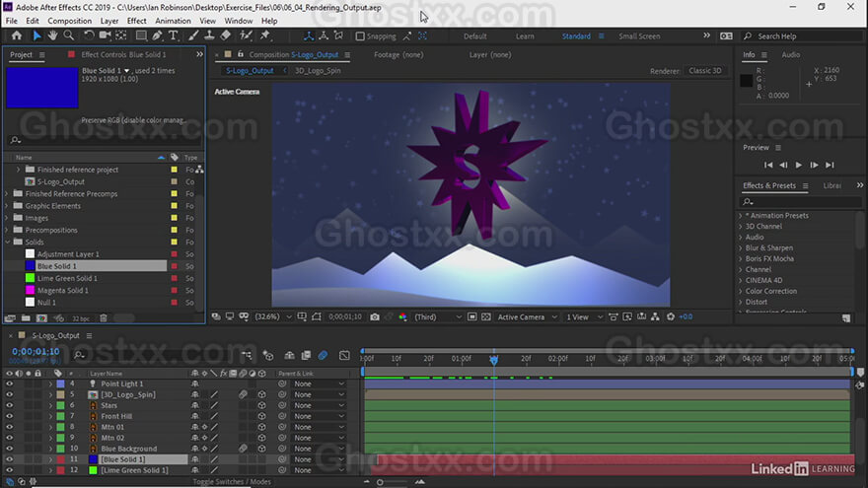The width and height of the screenshot is (868, 488).
Task: Switch to Effect Controls Blue Solid 1 tab
Action: pos(123,55)
